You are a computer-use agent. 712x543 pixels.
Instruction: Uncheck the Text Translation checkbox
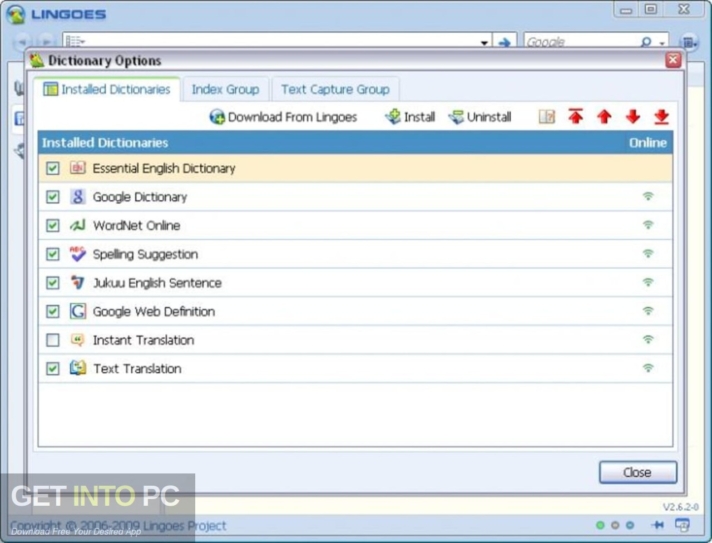tap(53, 369)
